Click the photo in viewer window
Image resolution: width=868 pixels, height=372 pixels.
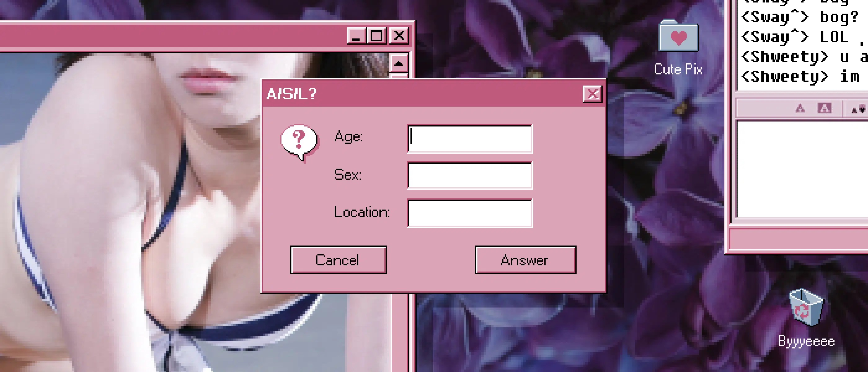135,202
